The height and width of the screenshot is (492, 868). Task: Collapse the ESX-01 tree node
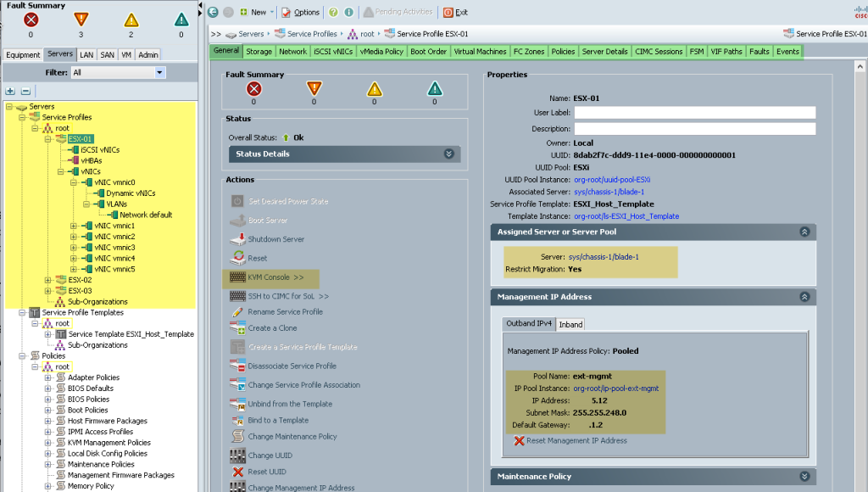[48, 139]
